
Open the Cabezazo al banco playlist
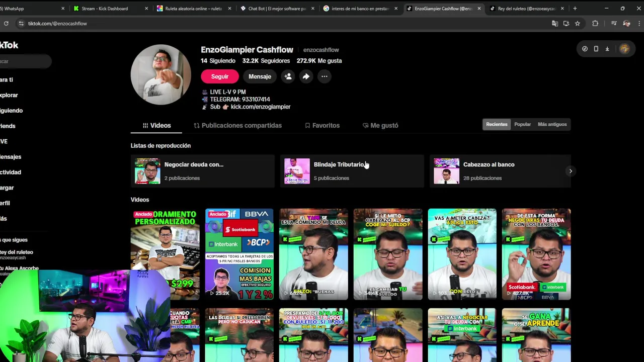(x=500, y=171)
